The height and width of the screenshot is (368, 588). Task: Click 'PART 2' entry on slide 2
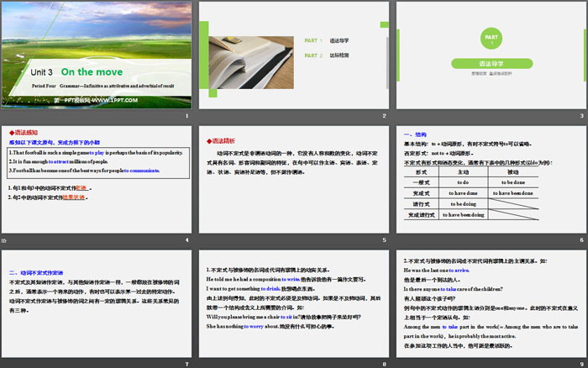click(326, 55)
